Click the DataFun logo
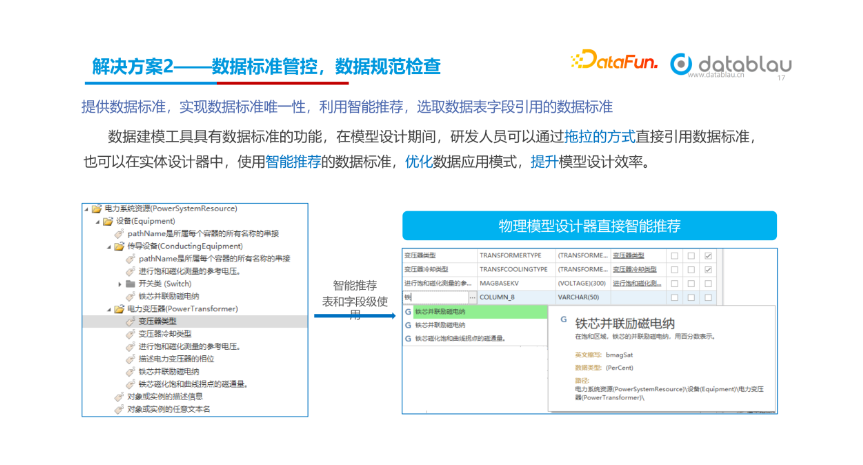Screen dimensions: 863x465 point(614,60)
